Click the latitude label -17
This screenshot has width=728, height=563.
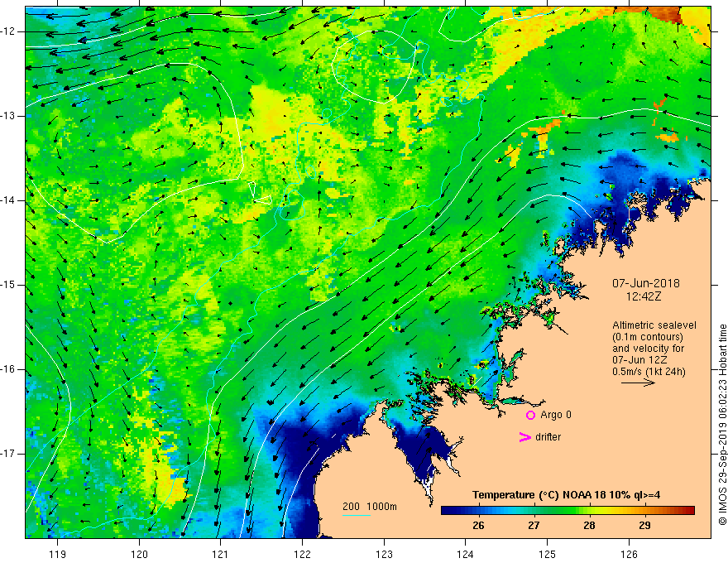(x=8, y=454)
